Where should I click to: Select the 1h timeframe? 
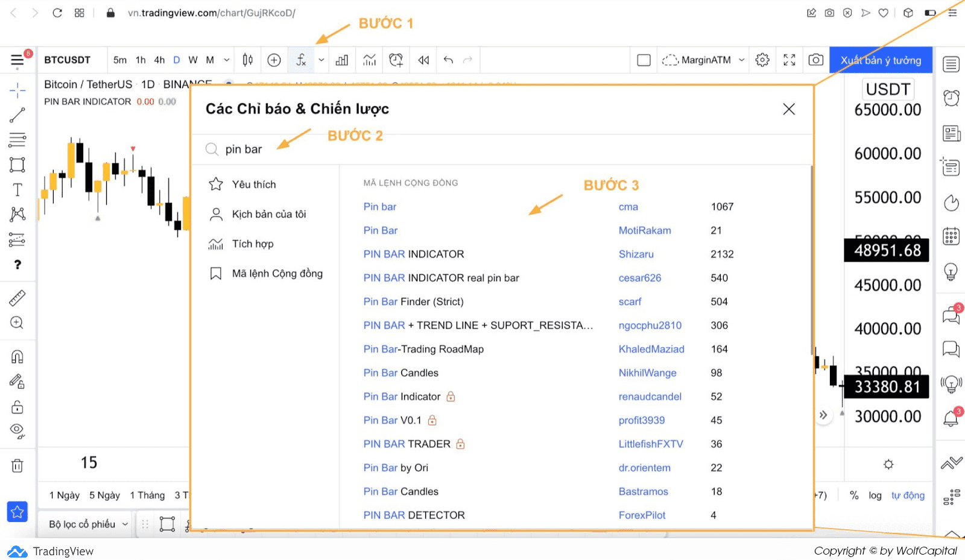141,60
